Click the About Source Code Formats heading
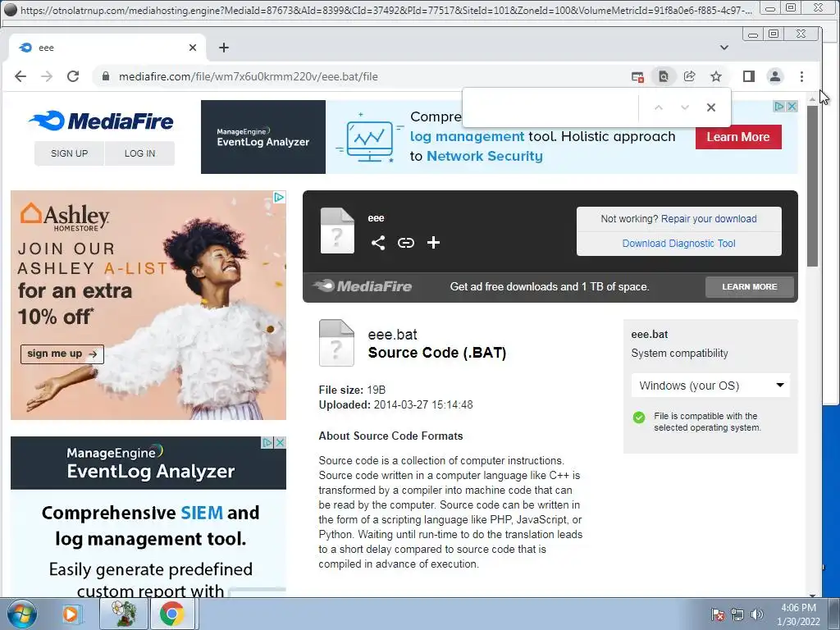This screenshot has width=840, height=630. (390, 436)
